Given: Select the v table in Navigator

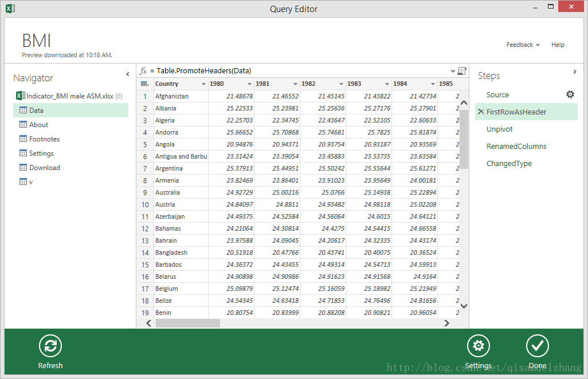Looking at the screenshot, I should tap(31, 182).
